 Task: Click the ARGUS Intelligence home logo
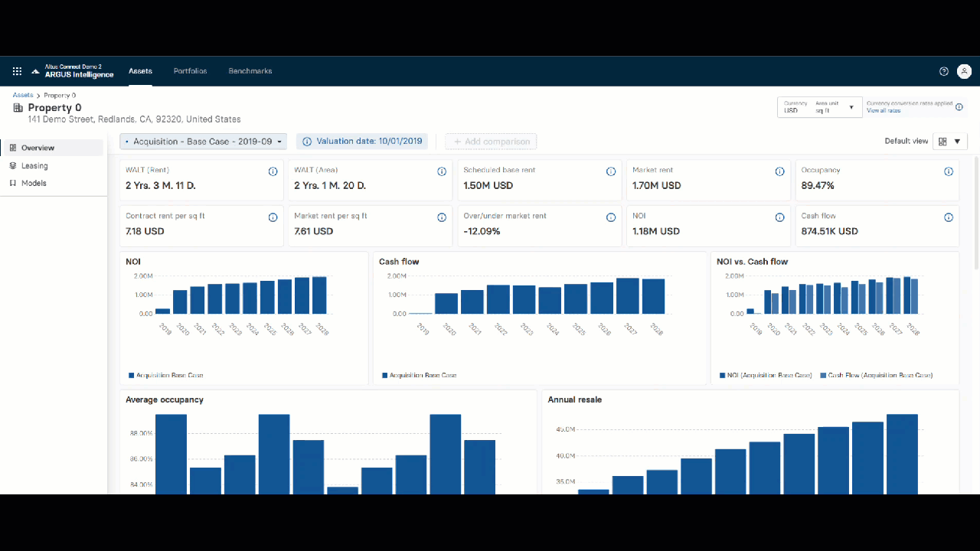[x=73, y=70]
